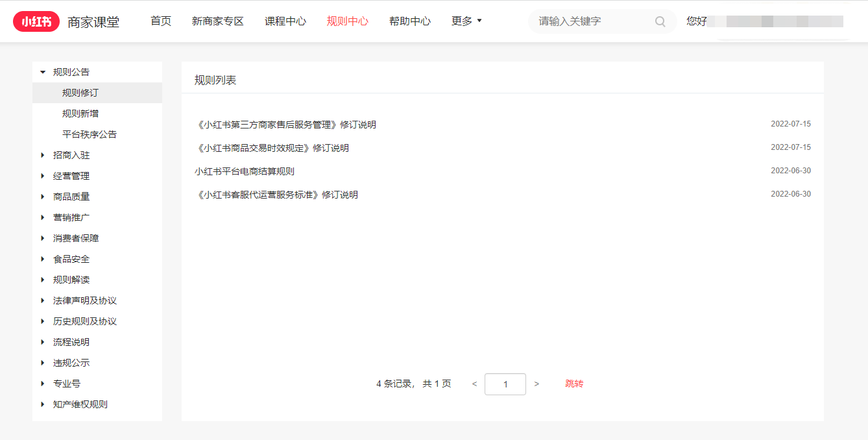
Task: Expand the 规则解读 arrow
Action: 43,280
